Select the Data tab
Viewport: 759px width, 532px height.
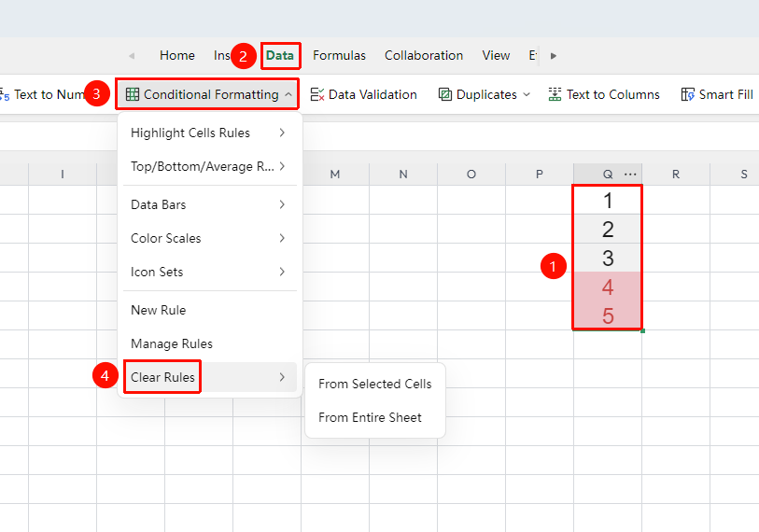[x=280, y=56]
